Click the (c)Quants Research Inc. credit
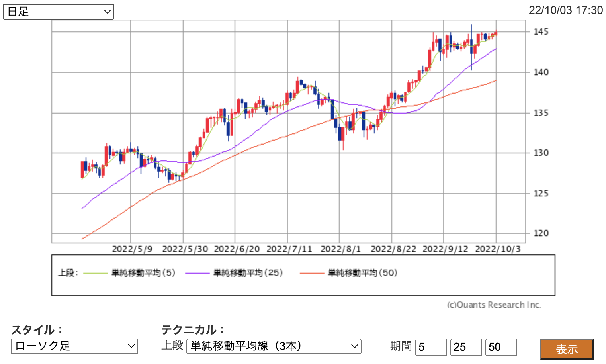This screenshot has height=364, width=606. (x=494, y=305)
